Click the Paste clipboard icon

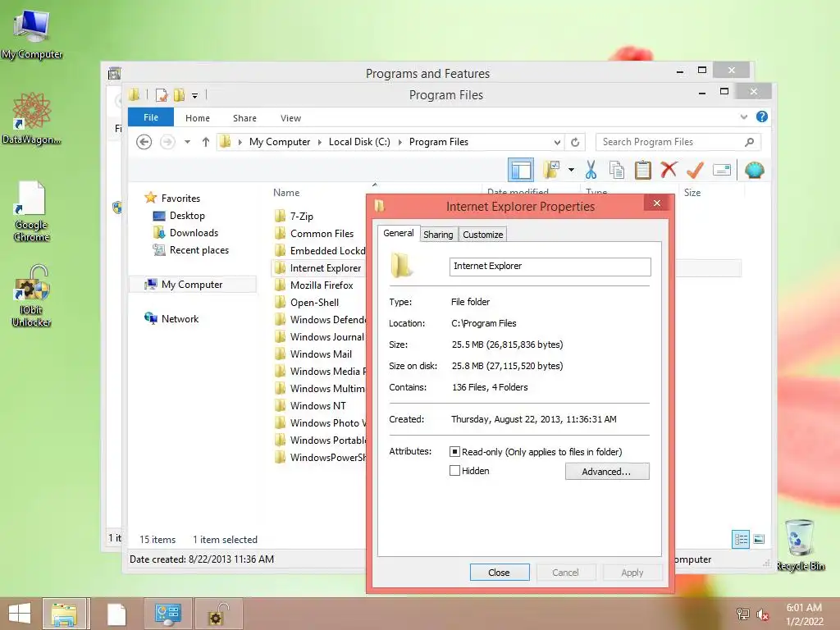642,170
